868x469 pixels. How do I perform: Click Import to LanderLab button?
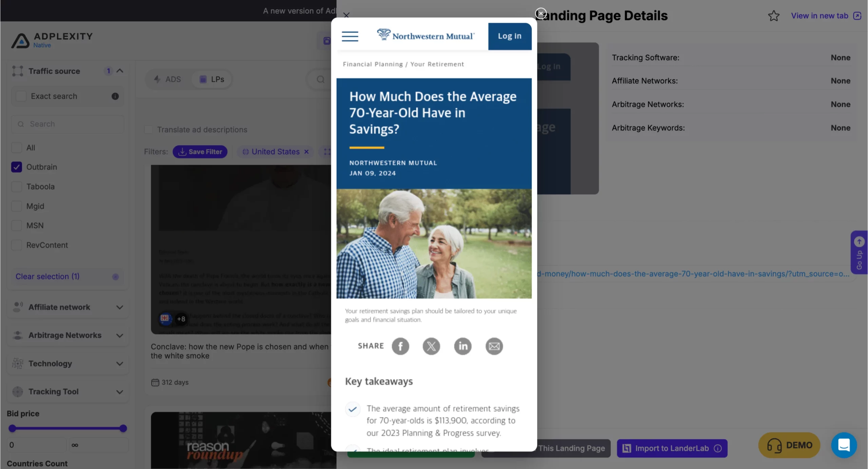click(x=672, y=448)
